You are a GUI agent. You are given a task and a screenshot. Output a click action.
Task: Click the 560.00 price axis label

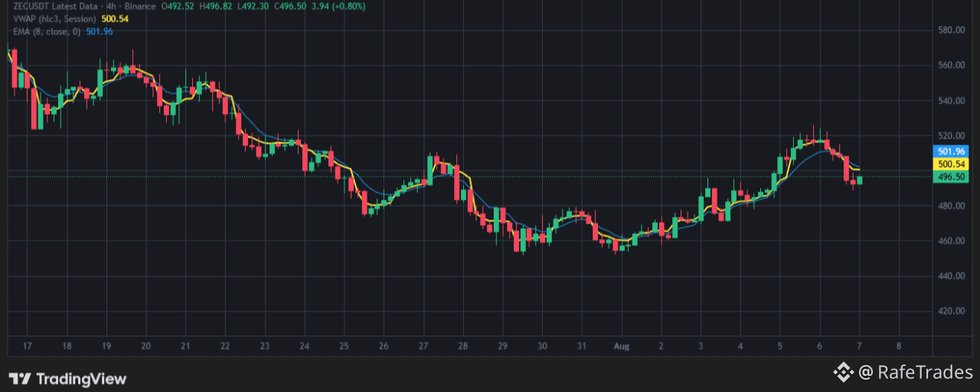tap(950, 65)
